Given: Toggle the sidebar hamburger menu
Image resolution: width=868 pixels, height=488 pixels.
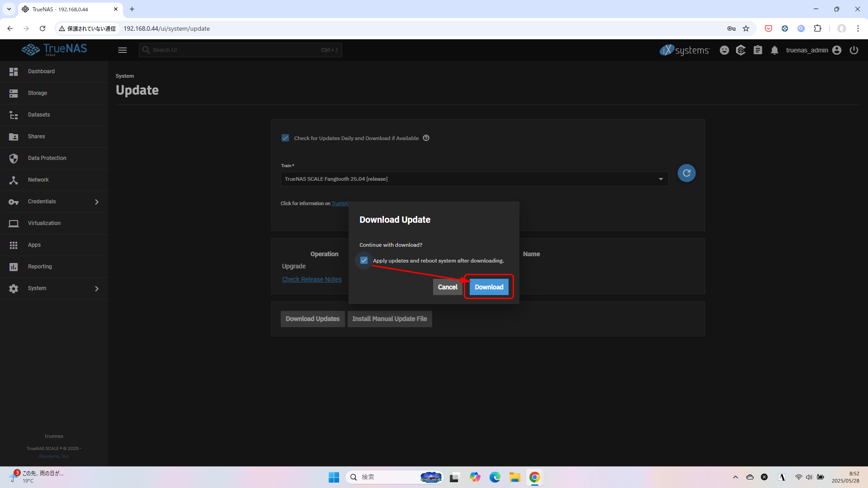Looking at the screenshot, I should coord(123,50).
